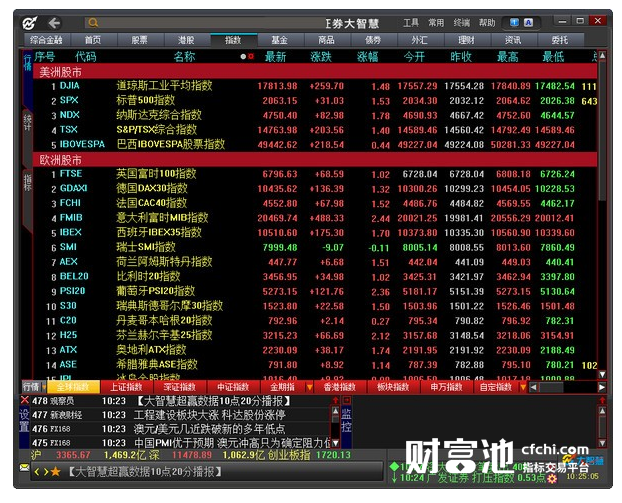Switch to the 基金 tab

[x=280, y=40]
